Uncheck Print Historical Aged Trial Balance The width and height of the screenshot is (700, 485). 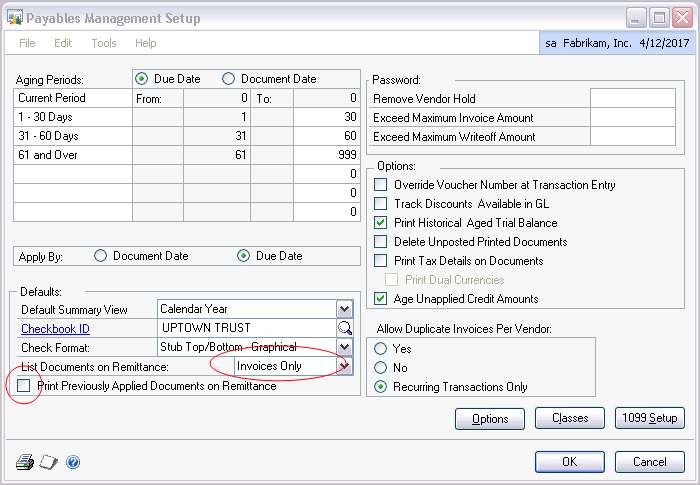point(380,223)
